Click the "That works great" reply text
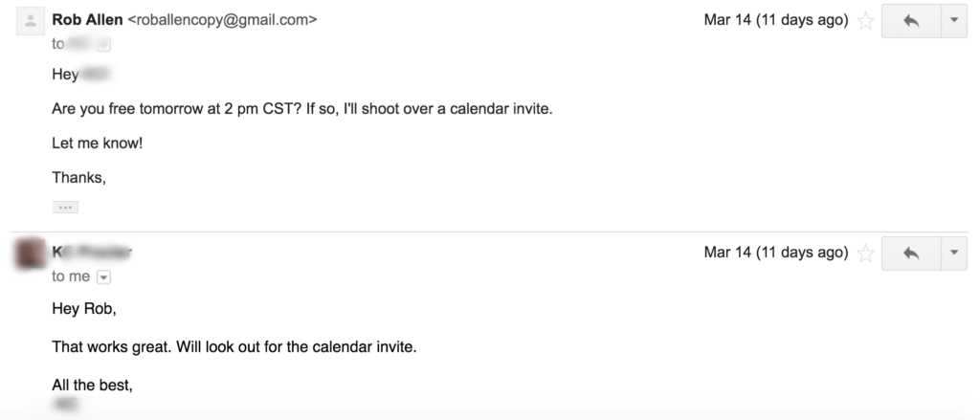 (x=234, y=345)
